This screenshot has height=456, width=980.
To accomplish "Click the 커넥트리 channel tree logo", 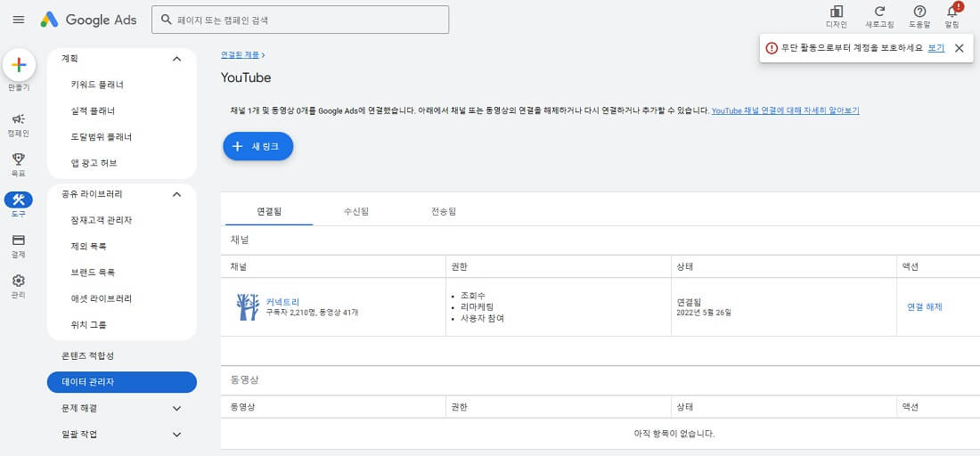I will (249, 306).
